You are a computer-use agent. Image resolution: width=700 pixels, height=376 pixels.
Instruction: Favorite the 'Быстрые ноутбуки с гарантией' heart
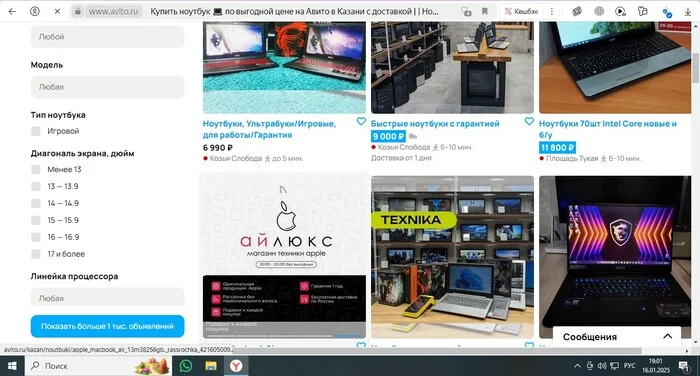(529, 121)
